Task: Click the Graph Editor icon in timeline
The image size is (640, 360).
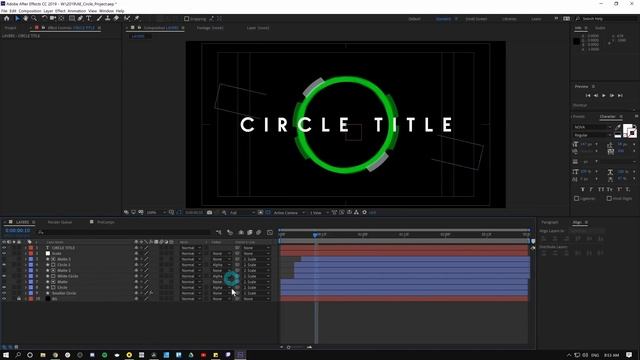Action: pos(270,232)
